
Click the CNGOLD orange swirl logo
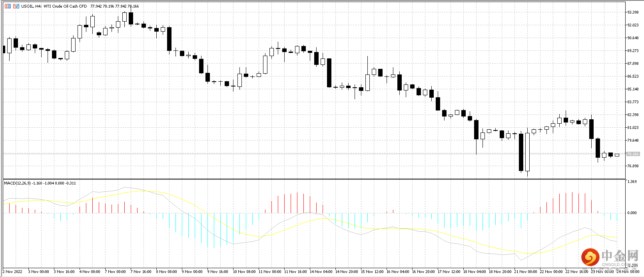[x=590, y=257]
